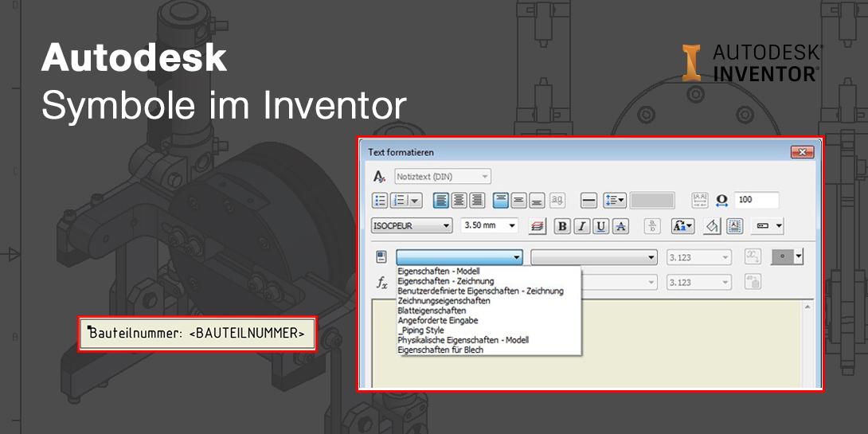Select Eigenschaften - Zeichnung
868x434 pixels.
pos(446,281)
